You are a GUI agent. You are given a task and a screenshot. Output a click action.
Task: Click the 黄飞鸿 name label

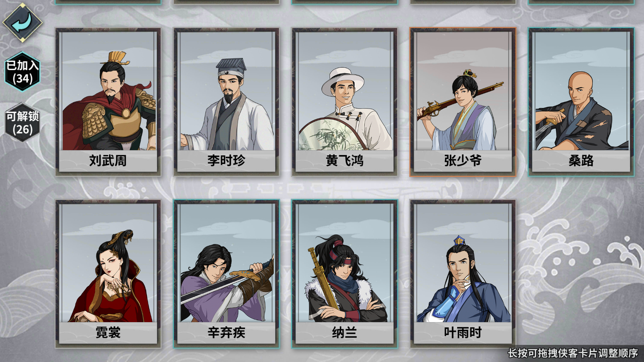pyautogui.click(x=344, y=161)
